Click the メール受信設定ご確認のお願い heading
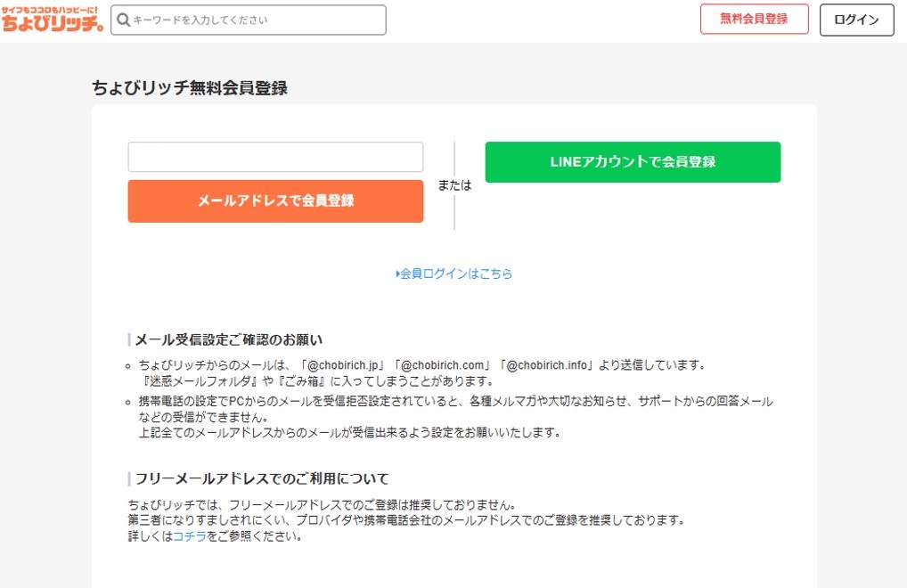This screenshot has height=588, width=907. (x=228, y=339)
